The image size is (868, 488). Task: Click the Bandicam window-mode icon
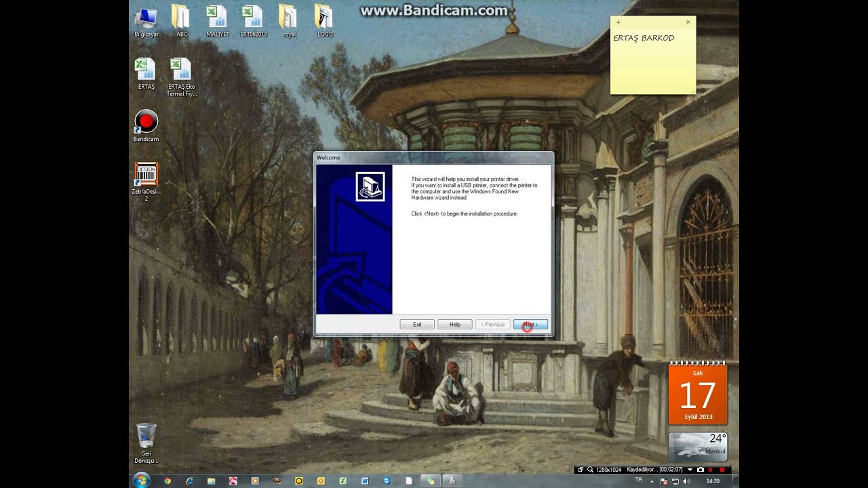point(580,470)
